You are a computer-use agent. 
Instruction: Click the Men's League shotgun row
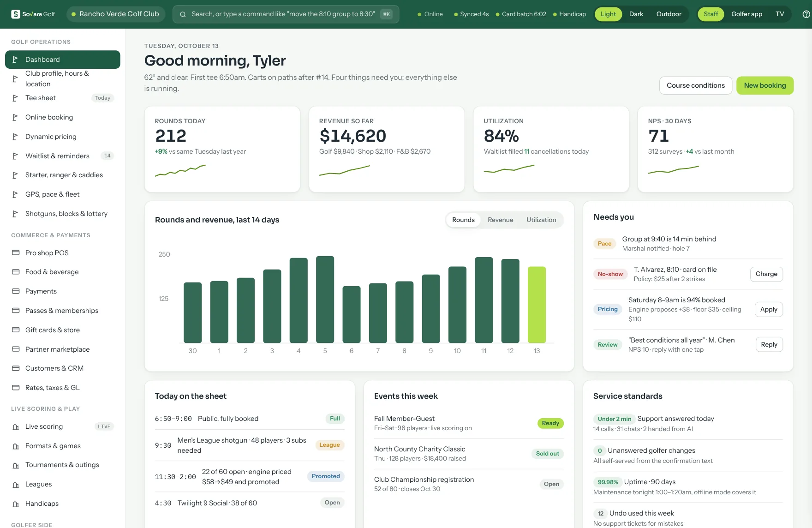click(250, 445)
